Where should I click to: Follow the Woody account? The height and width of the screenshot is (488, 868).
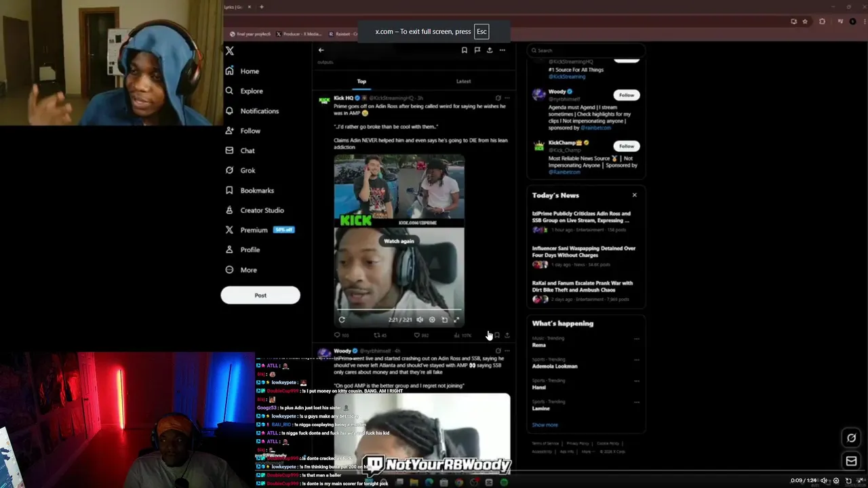[627, 95]
